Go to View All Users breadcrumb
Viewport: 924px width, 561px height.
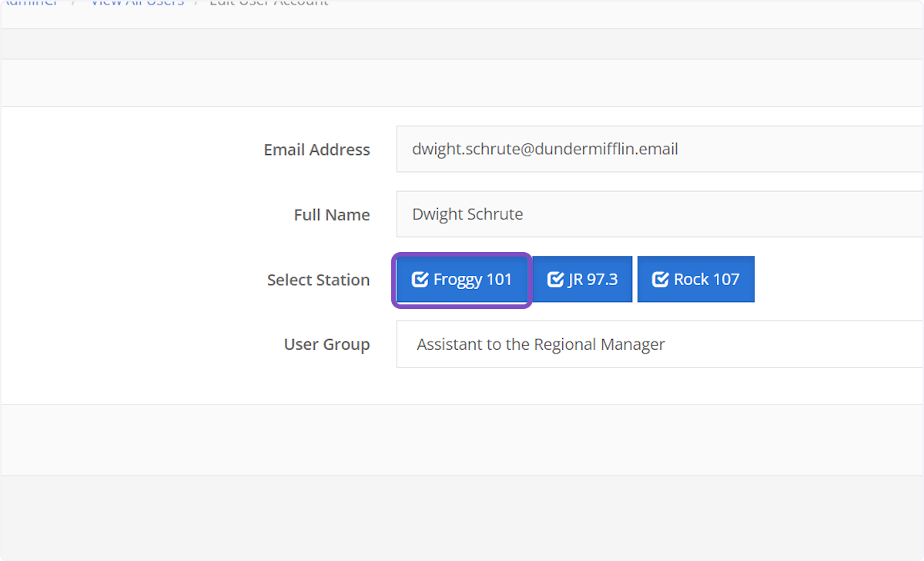(x=137, y=2)
